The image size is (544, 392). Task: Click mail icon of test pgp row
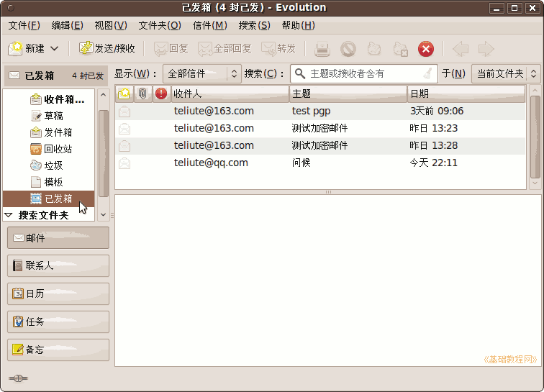(x=124, y=111)
